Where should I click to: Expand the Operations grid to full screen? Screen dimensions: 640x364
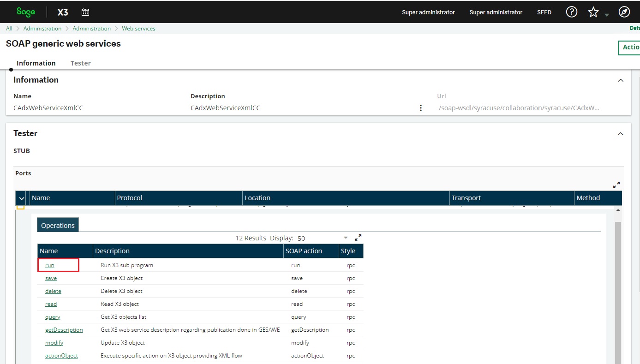tap(358, 238)
